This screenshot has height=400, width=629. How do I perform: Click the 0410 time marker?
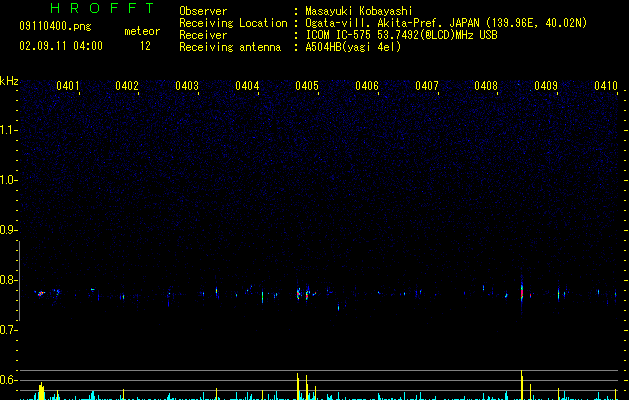(x=606, y=86)
